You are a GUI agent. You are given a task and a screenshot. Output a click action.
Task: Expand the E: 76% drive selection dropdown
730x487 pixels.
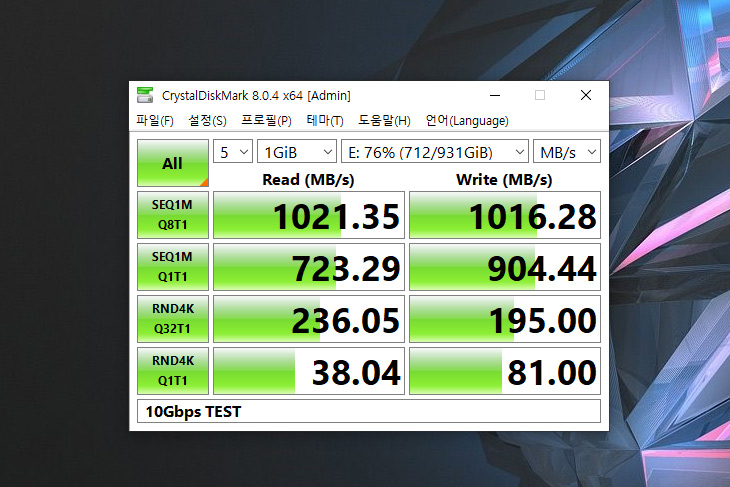pos(435,151)
